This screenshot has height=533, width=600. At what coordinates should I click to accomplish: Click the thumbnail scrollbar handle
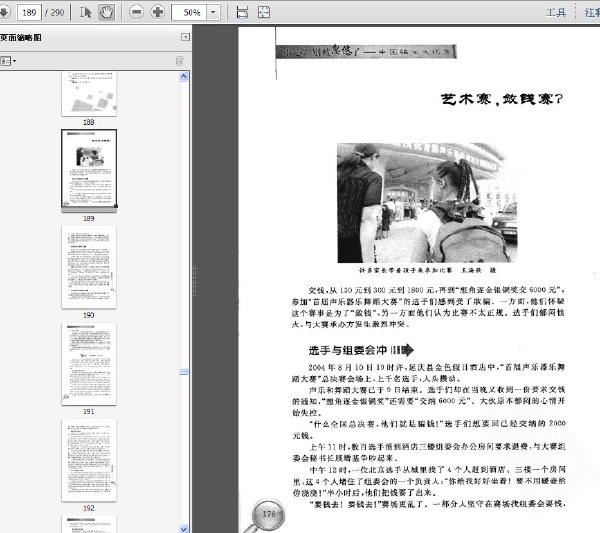[x=184, y=372]
